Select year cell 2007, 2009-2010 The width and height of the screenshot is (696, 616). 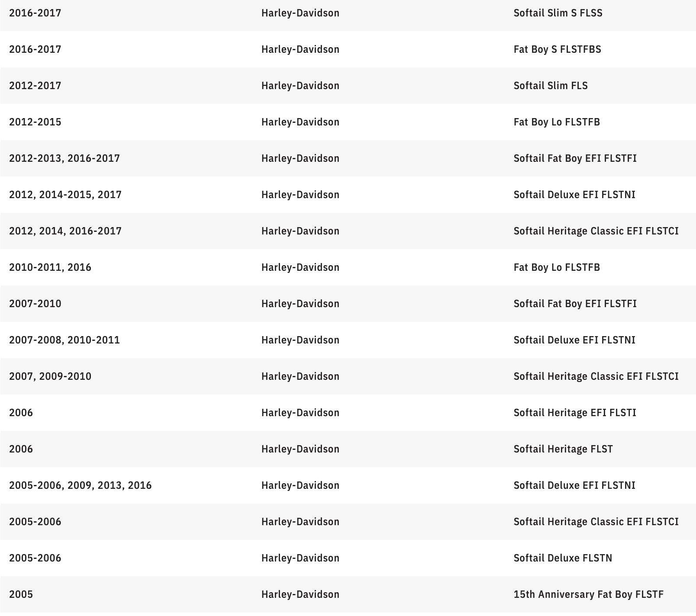pos(50,376)
